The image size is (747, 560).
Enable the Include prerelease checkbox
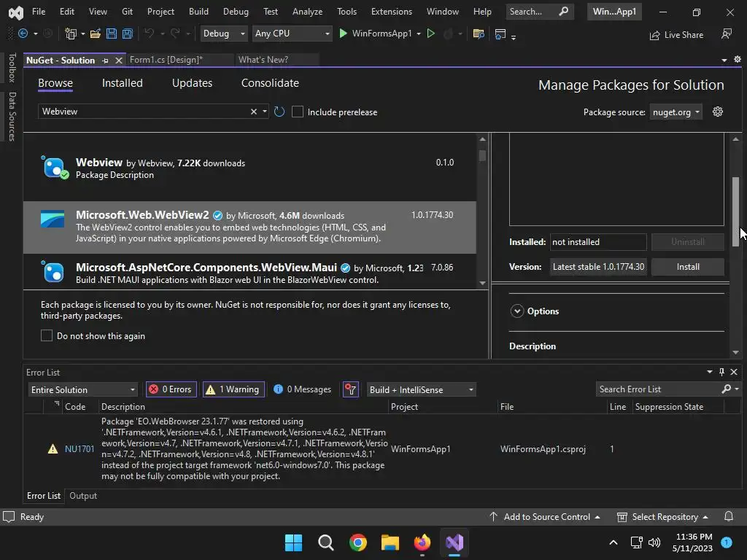[x=298, y=112]
